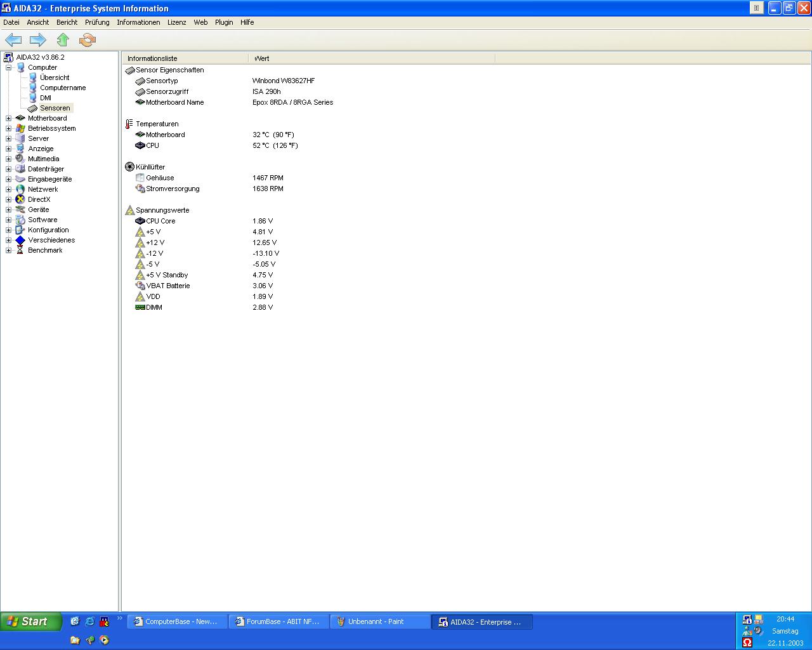Go back with the left arrow toolbar icon
The width and height of the screenshot is (812, 650).
pyautogui.click(x=13, y=40)
